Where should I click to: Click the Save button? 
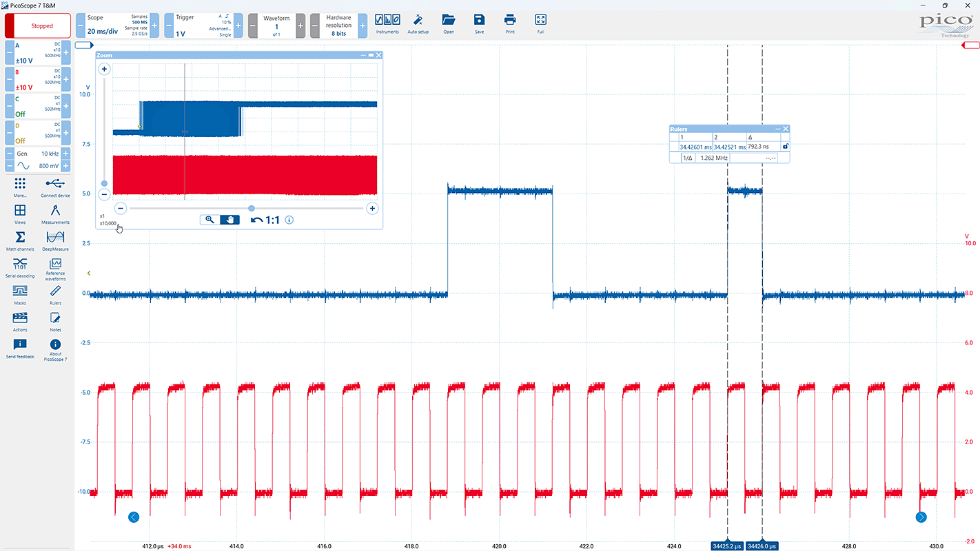(479, 23)
